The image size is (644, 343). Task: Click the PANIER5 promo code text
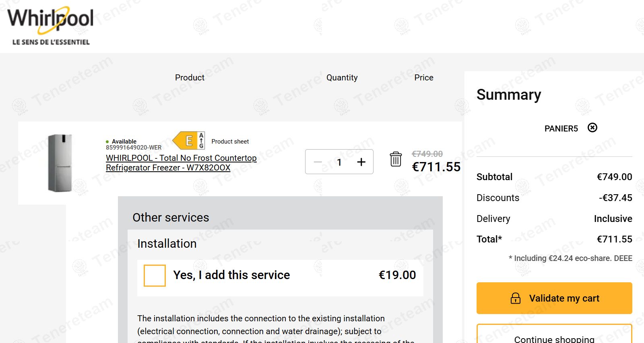tap(561, 129)
